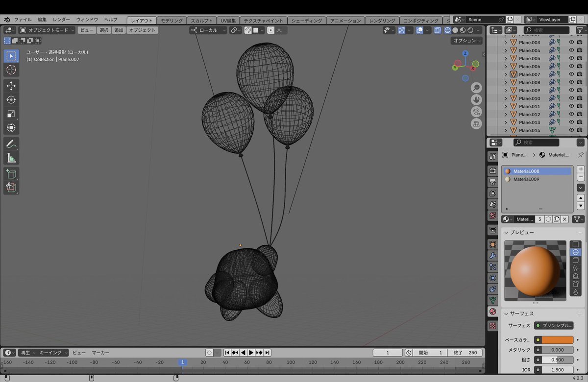Viewport: 588px width, 382px height.
Task: Disable render camera icon for Plane.012
Action: point(580,114)
